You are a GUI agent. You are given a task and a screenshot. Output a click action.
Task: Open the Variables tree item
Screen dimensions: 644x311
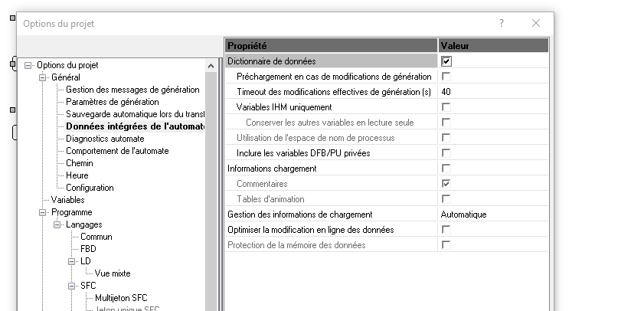pos(67,200)
